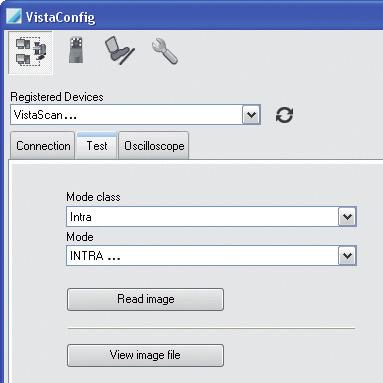
Task: Switch to the Connection tab
Action: [43, 146]
